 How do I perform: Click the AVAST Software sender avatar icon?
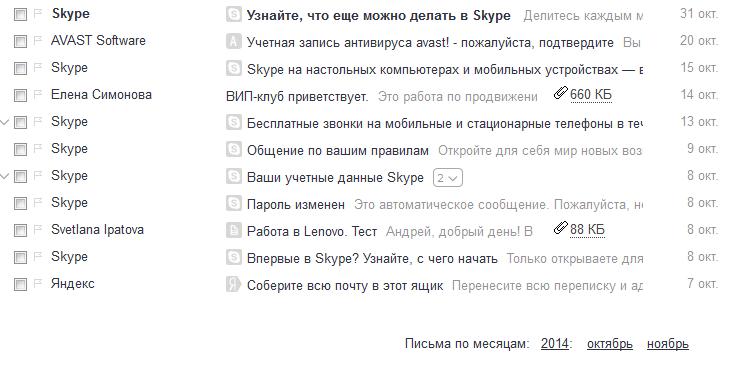(234, 41)
